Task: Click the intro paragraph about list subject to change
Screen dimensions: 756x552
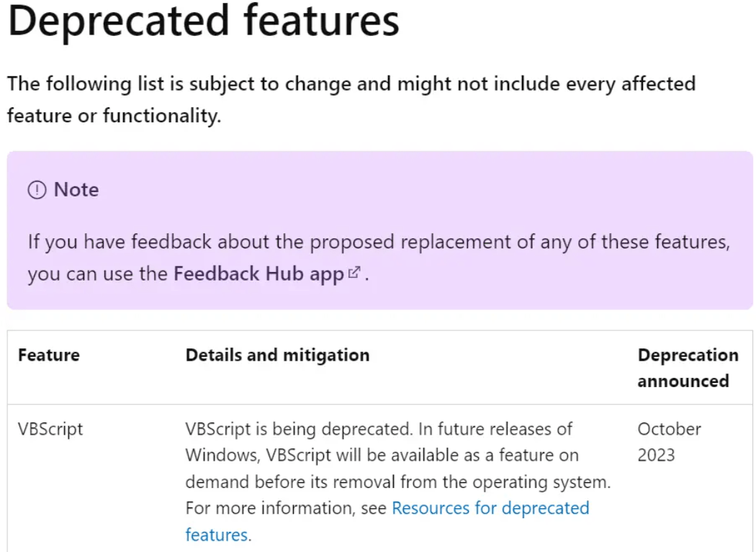Action: pyautogui.click(x=351, y=100)
